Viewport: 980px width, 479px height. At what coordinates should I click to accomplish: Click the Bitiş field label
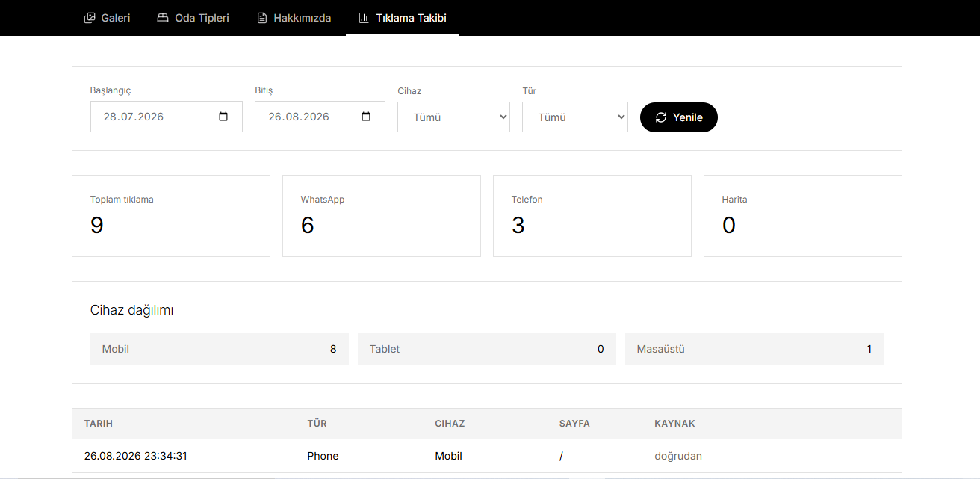click(x=264, y=90)
